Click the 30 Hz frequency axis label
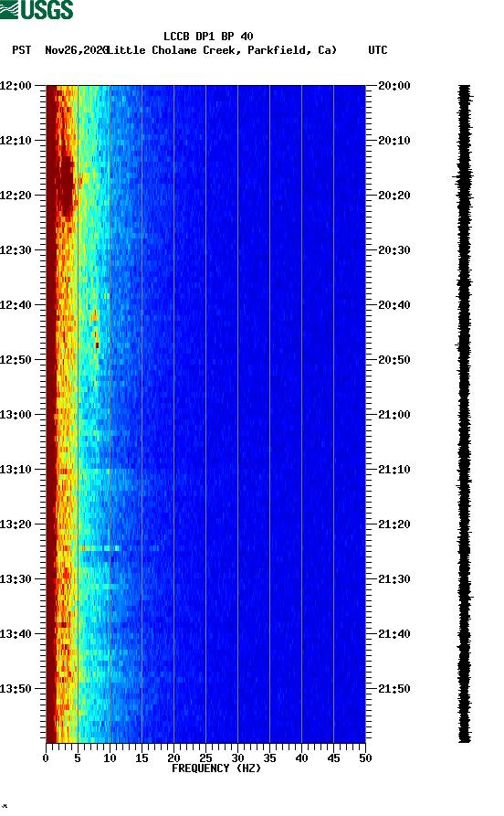504x816 pixels. (237, 758)
